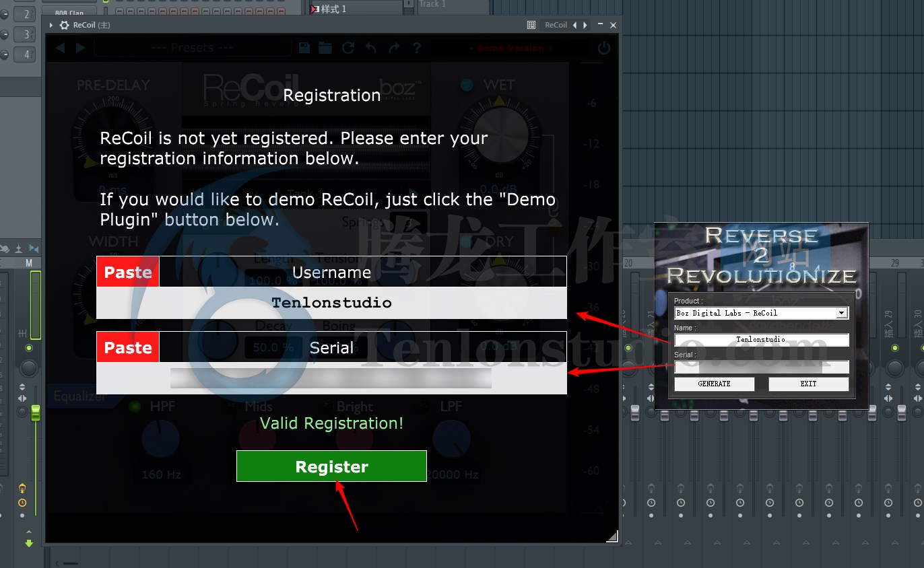924x568 pixels.
Task: Click insert 21 plug icon above its clock
Action: [651, 489]
